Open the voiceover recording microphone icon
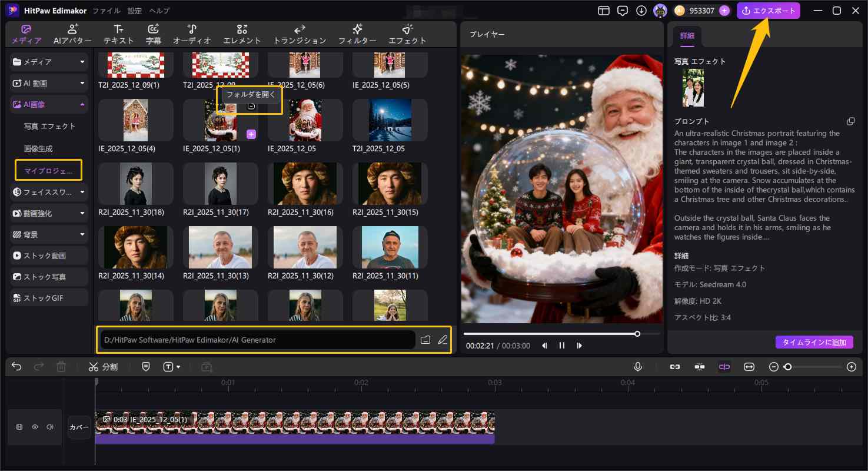868x471 pixels. (638, 367)
